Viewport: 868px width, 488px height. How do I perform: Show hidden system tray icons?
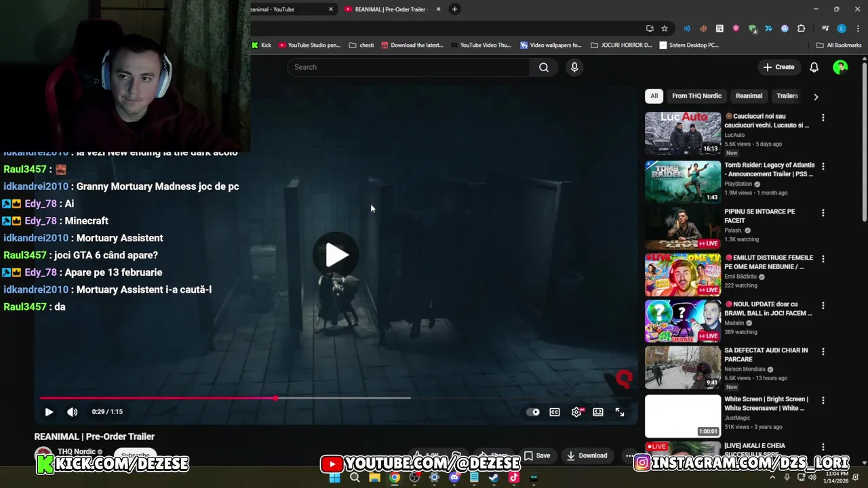click(772, 477)
